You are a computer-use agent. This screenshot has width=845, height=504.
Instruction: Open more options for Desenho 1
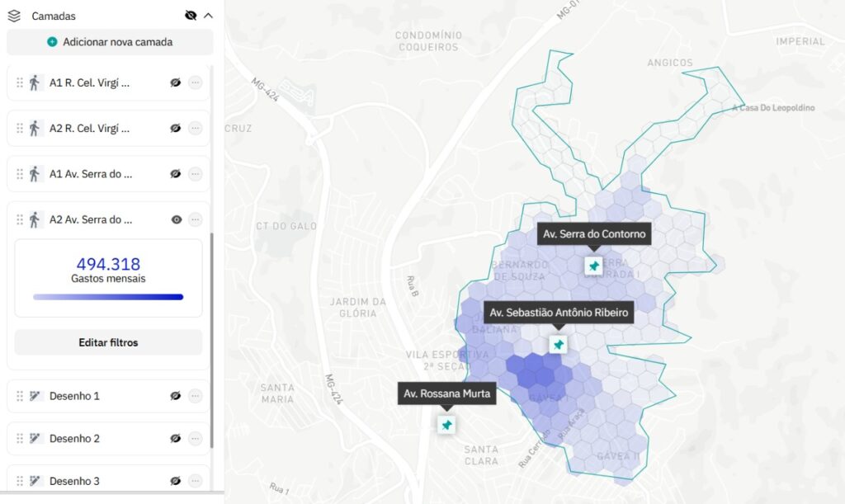point(196,396)
